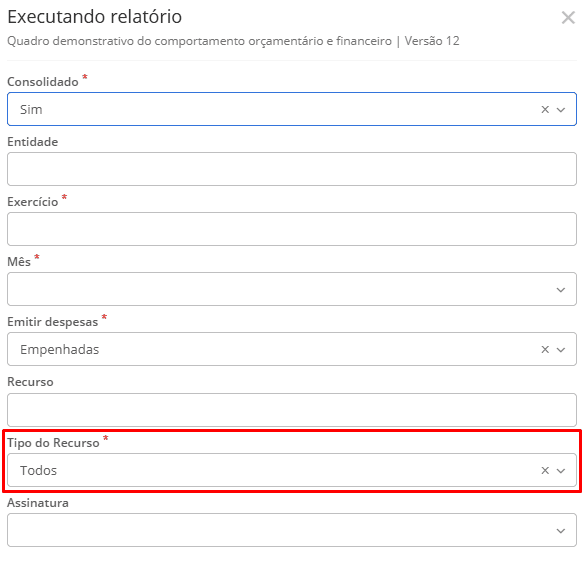Screen dimensions: 587x566
Task: Clear the Consolidado value Sim
Action: coord(545,109)
